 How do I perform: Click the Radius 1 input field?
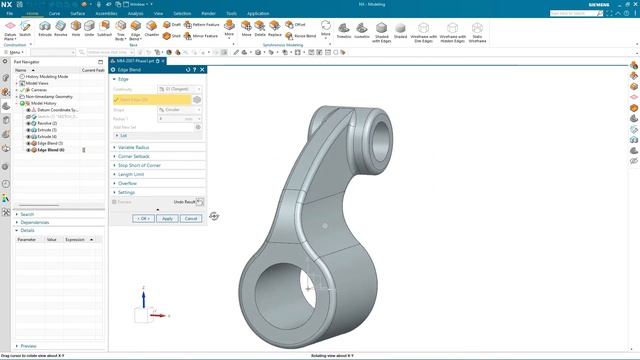point(180,119)
